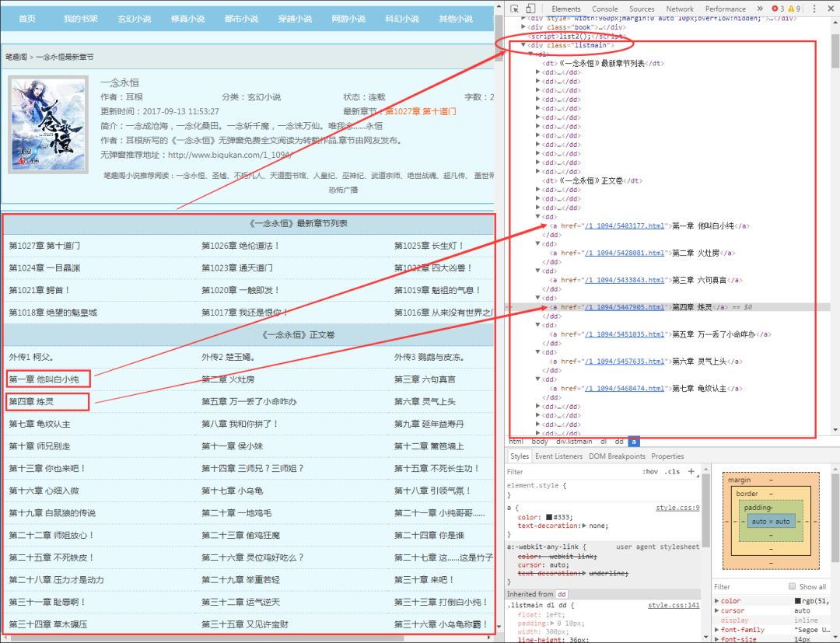This screenshot has height=643, width=840.
Task: Toggle the device toolbar icon
Action: pos(530,9)
